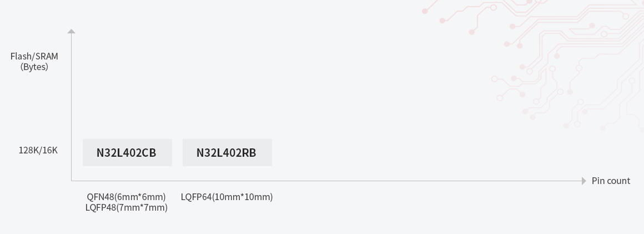This screenshot has width=644, height=234.
Task: Click the upward arrowhead on the vertical axis
Action: pos(71,32)
